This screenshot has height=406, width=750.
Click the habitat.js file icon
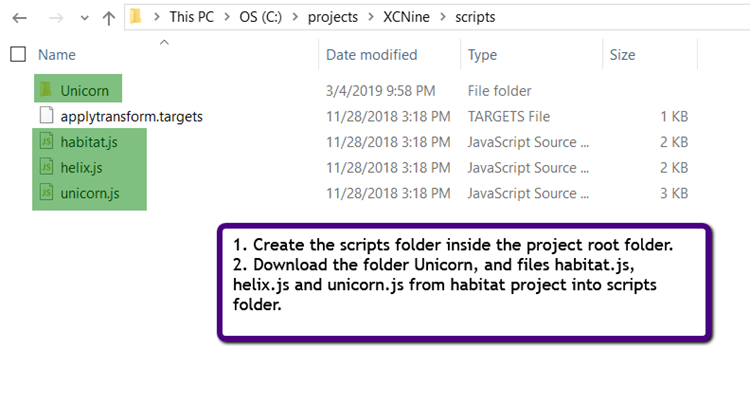tap(46, 141)
